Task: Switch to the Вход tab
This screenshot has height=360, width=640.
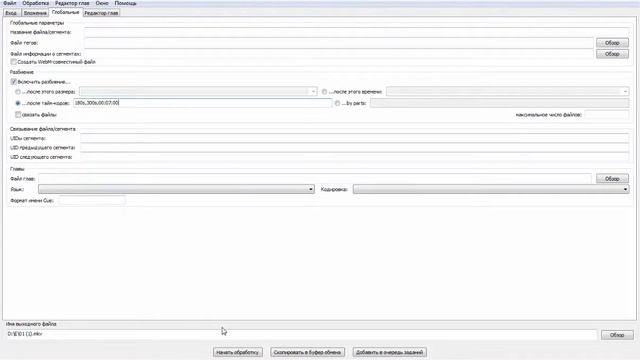Action: (x=11, y=13)
